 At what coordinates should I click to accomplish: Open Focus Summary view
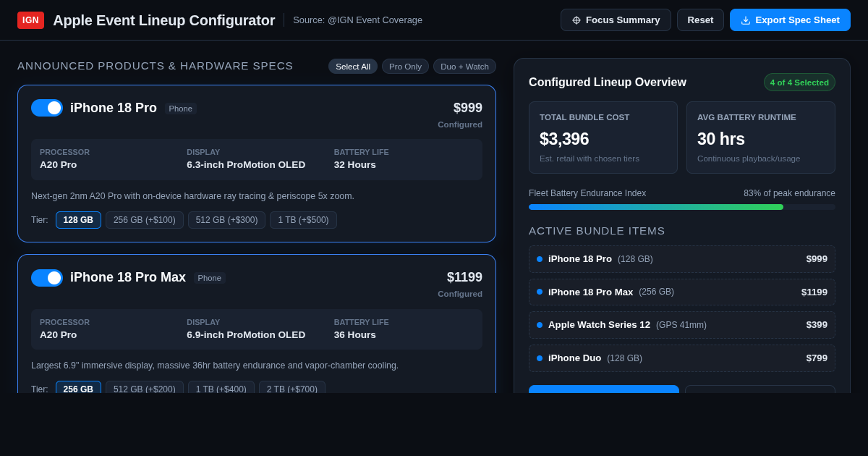point(616,20)
